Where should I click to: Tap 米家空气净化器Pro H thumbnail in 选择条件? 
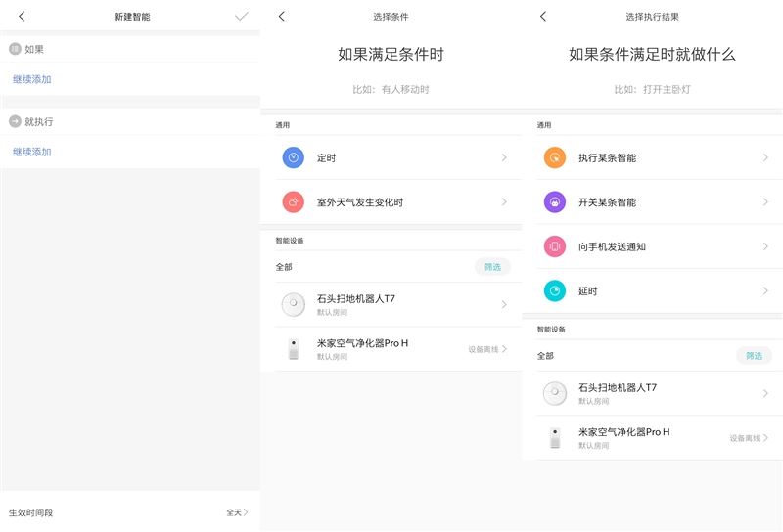click(x=294, y=349)
